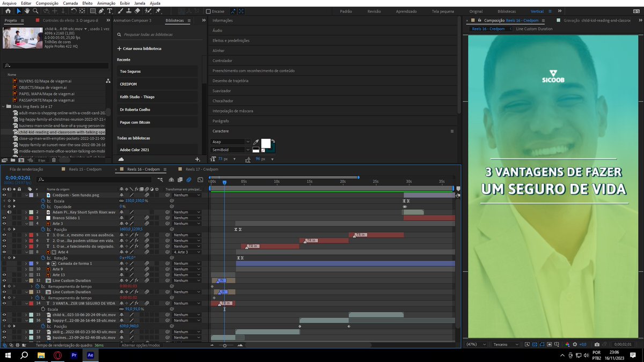
Task: Hide the Branco Sólido 1 layer
Action: coord(4,218)
